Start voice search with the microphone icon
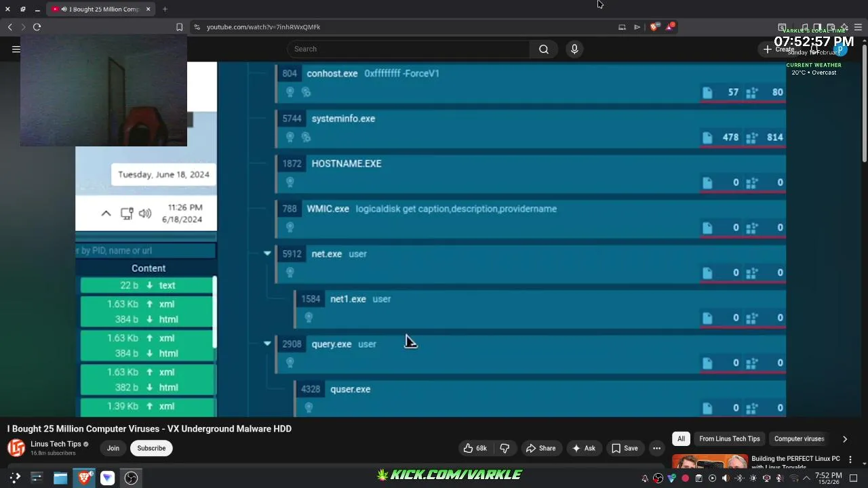868x488 pixels. click(x=574, y=49)
